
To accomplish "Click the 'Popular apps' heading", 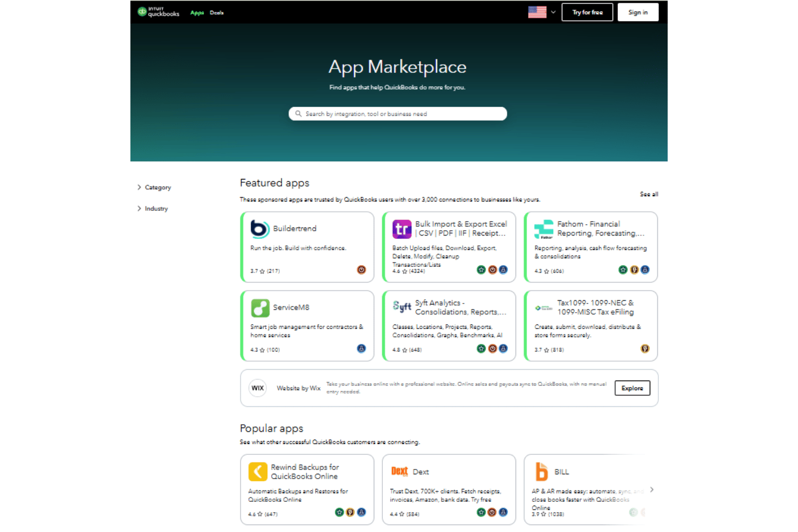I will [272, 428].
